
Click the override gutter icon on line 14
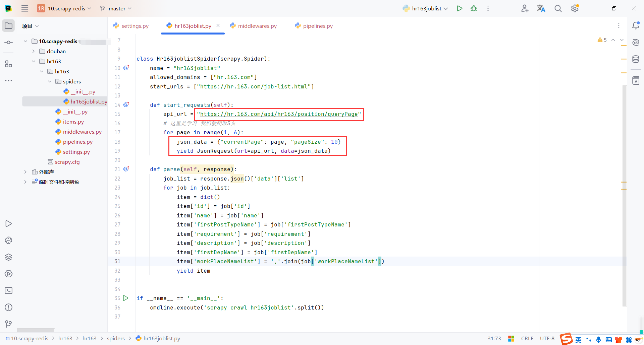coord(126,105)
